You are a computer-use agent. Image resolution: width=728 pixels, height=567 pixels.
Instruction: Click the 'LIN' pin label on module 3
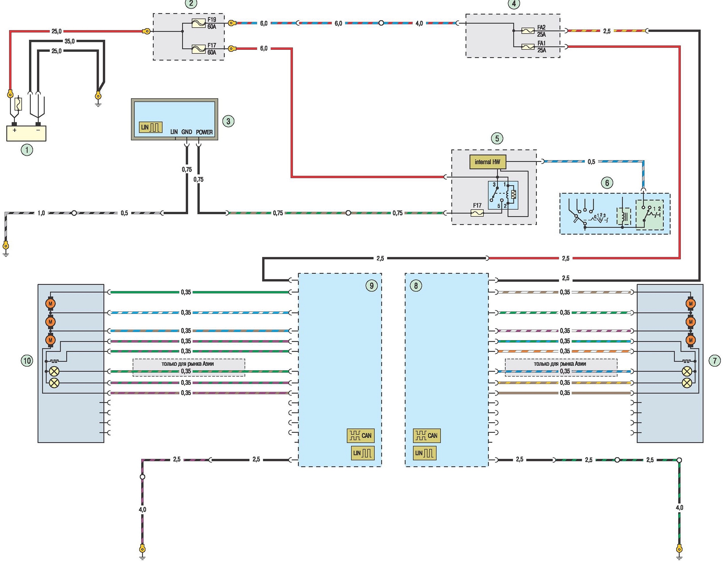(174, 132)
